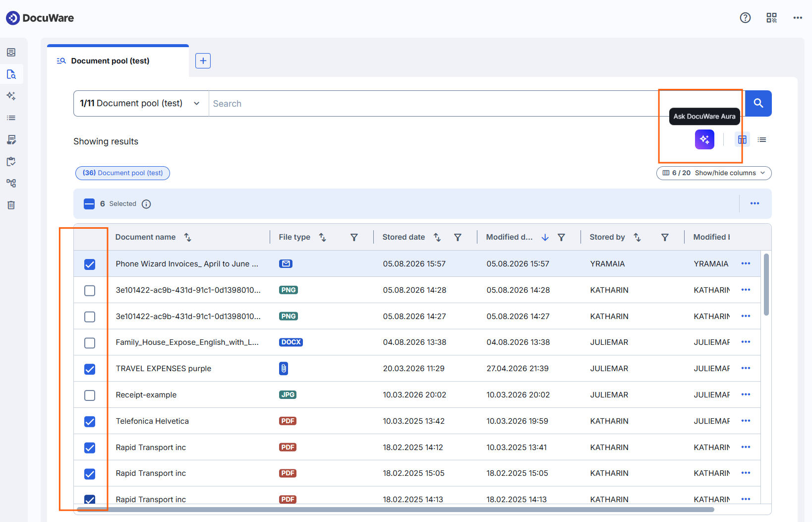Click the (36) Document pool (test) chip
The height and width of the screenshot is (522, 812).
pos(122,173)
